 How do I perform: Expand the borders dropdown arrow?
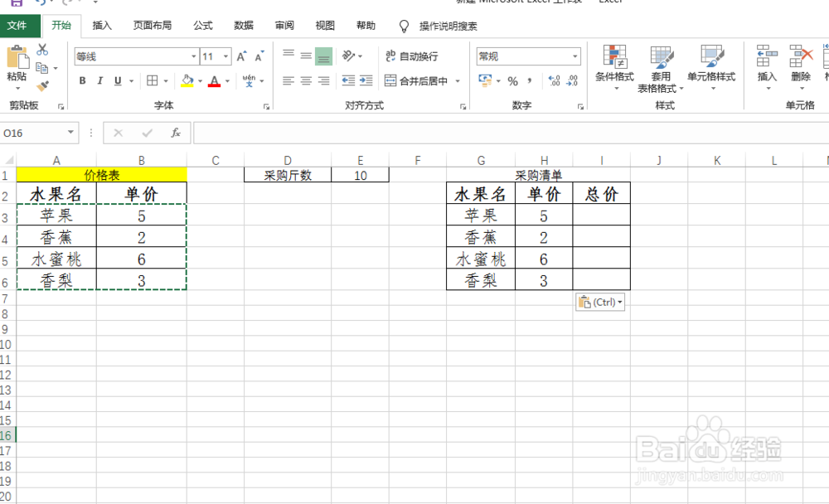166,81
